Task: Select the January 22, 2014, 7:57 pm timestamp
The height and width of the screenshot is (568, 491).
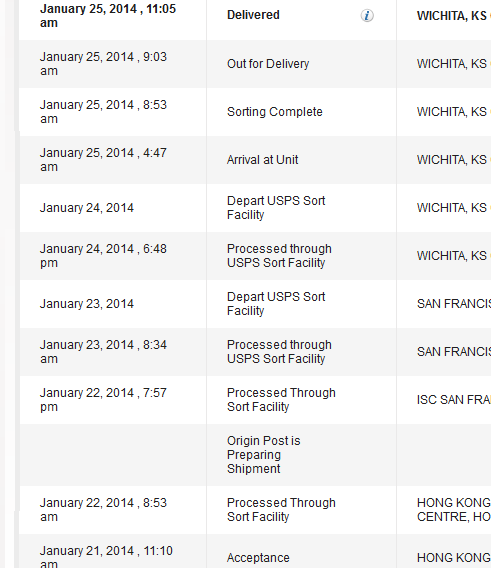Action: click(x=103, y=400)
